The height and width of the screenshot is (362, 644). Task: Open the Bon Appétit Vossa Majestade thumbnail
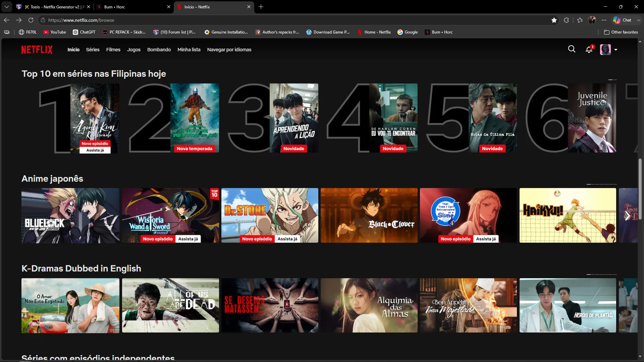pos(468,305)
